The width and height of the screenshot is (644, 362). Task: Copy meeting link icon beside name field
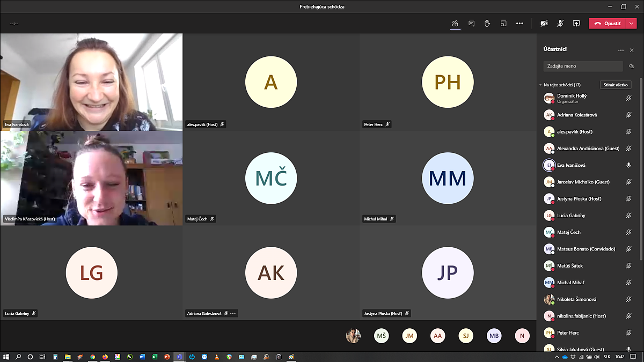632,67
